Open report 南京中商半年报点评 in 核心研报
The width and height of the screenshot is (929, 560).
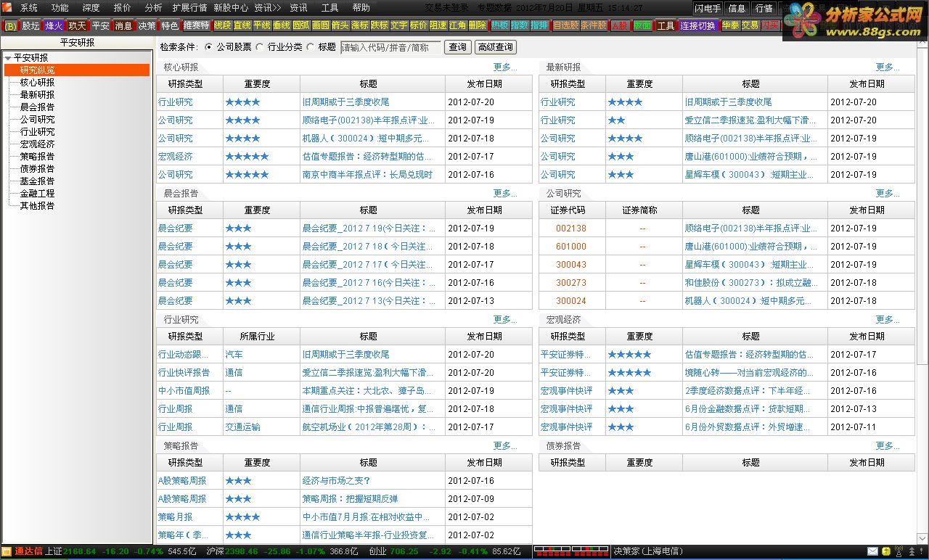367,175
